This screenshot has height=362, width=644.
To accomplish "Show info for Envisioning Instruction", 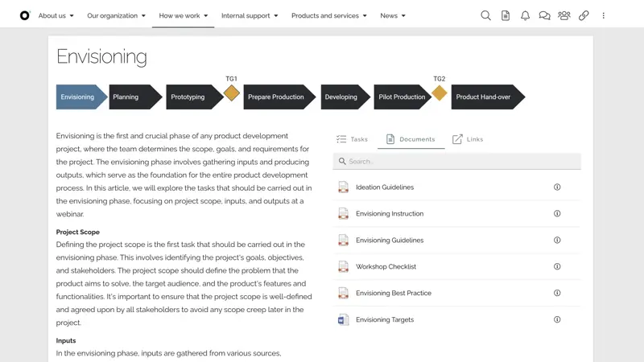I will point(557,213).
